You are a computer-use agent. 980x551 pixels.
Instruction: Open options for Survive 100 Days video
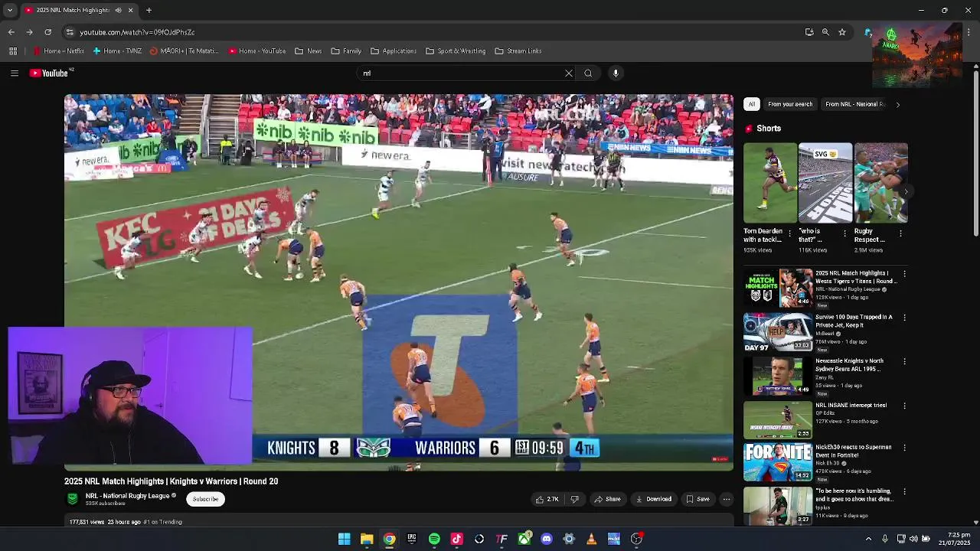[x=904, y=318]
